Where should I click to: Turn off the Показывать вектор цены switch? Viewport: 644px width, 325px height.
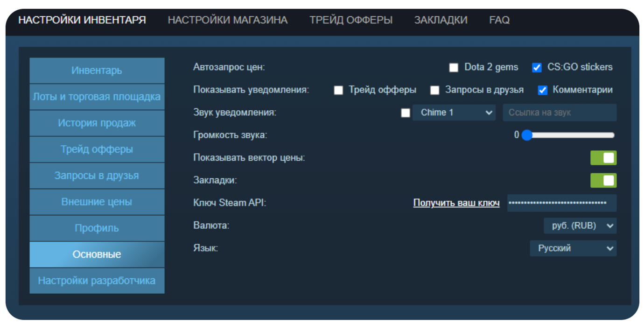(603, 158)
